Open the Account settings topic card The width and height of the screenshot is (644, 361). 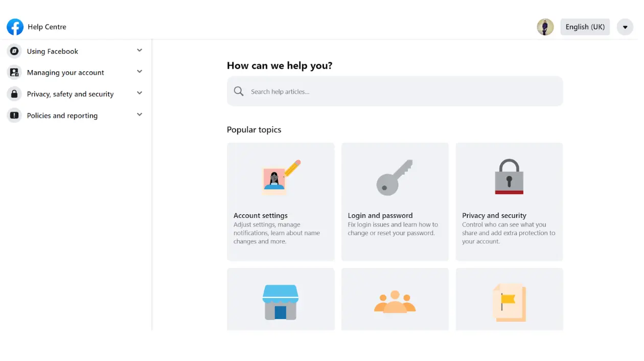pos(281,201)
